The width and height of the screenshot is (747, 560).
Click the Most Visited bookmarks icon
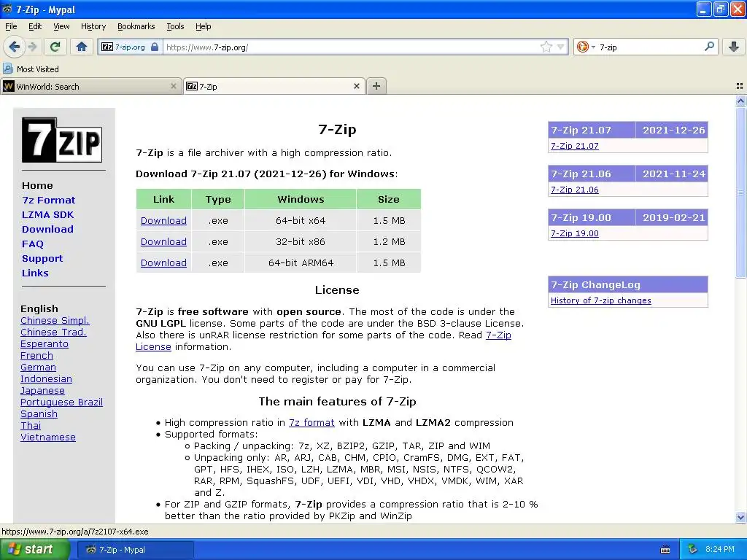click(x=8, y=69)
